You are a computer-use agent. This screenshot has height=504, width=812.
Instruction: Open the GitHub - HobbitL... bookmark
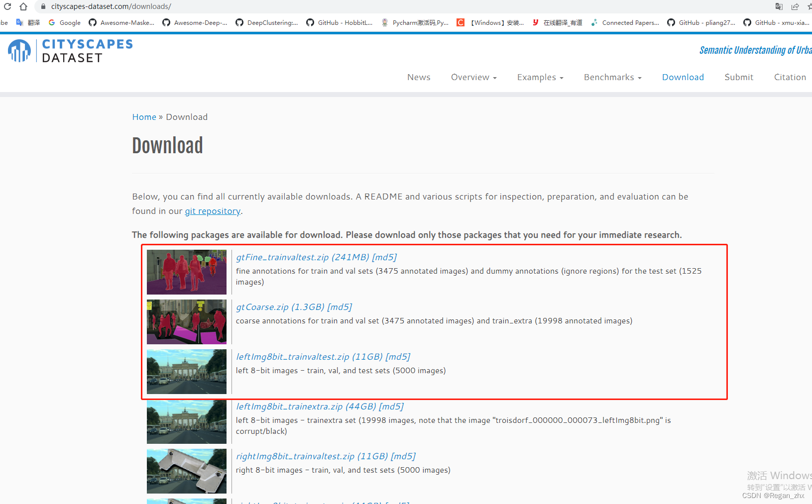[340, 22]
